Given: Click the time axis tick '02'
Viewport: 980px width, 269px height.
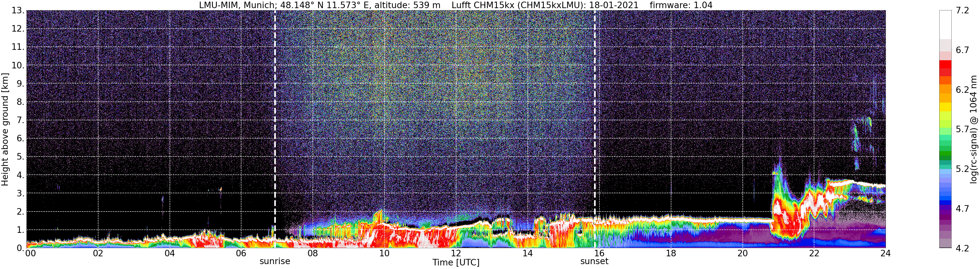Looking at the screenshot, I should click(x=98, y=253).
